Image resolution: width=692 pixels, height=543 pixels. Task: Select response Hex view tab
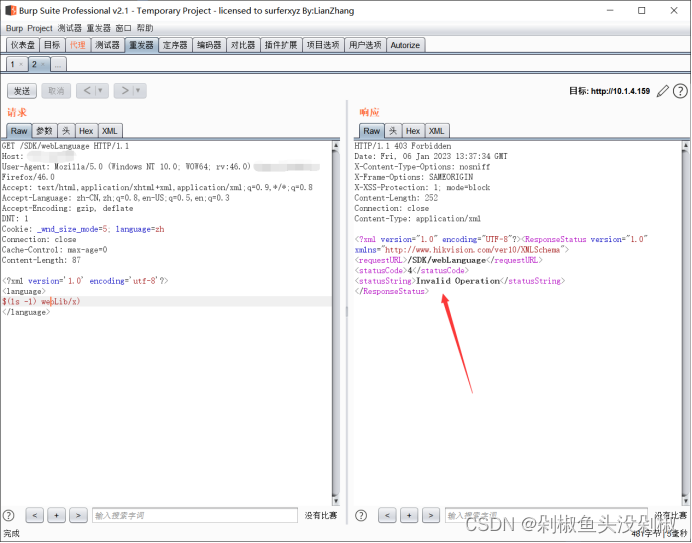point(413,131)
